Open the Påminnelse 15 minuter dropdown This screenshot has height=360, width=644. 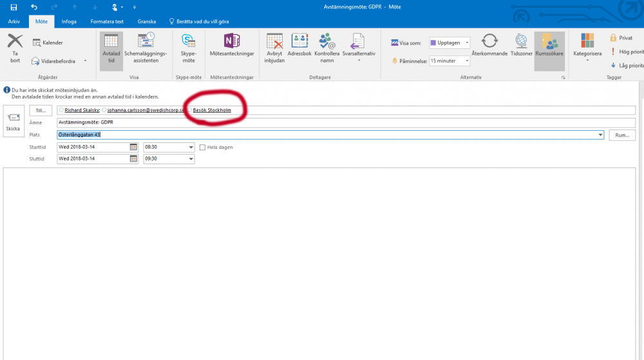(467, 61)
